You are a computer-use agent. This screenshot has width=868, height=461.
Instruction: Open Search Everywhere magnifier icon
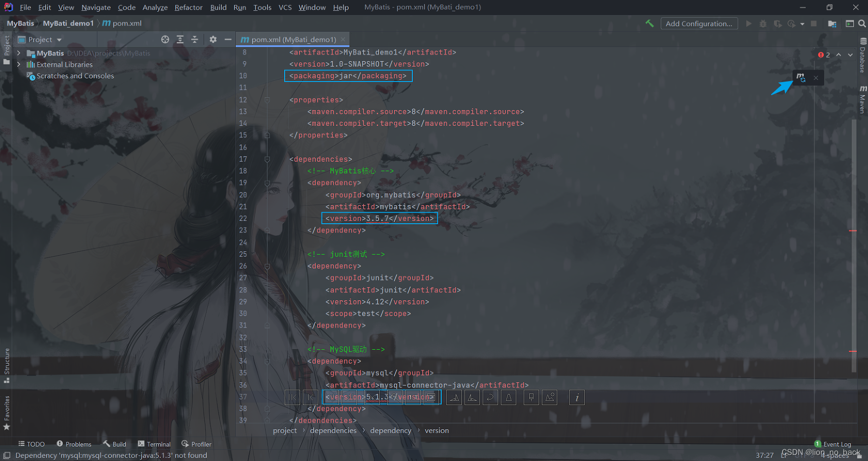pos(862,23)
